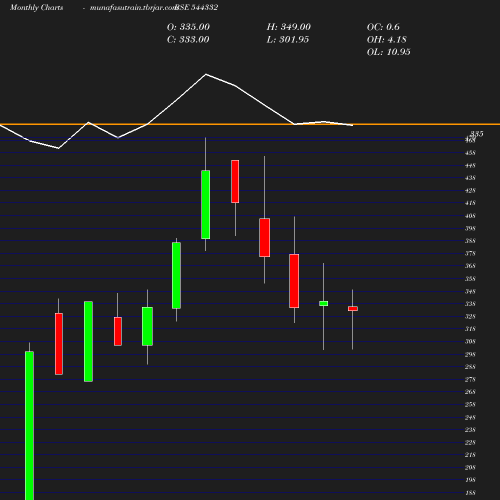Click the green candle with body between 273 and 337
This screenshot has height=500, width=500.
pos(88,341)
